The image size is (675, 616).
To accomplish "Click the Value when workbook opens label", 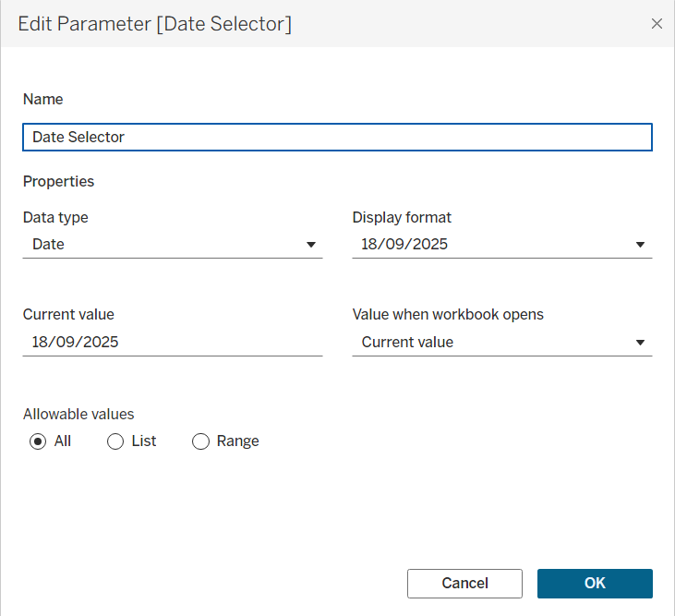I will click(448, 314).
